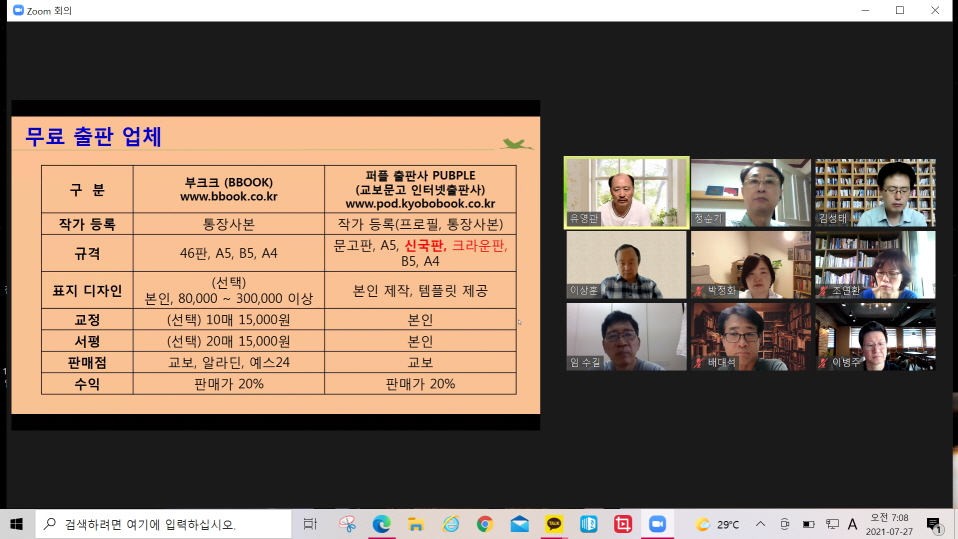The height and width of the screenshot is (539, 958).
Task: Switch the IME input mode indicator A
Action: coord(852,524)
